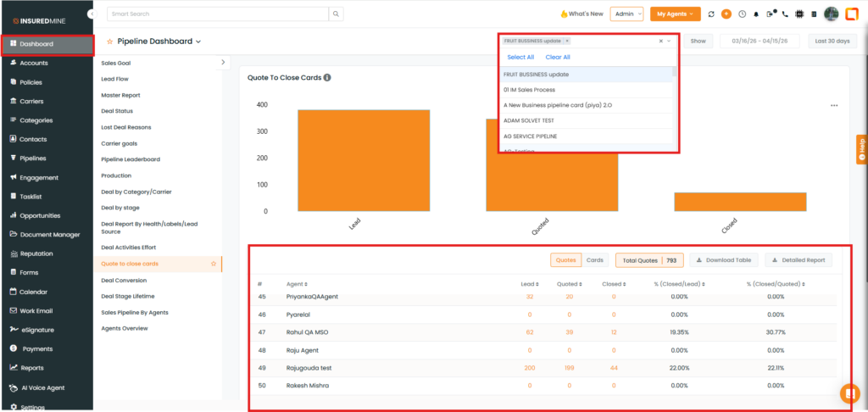Switch table view to Cards

click(x=596, y=260)
